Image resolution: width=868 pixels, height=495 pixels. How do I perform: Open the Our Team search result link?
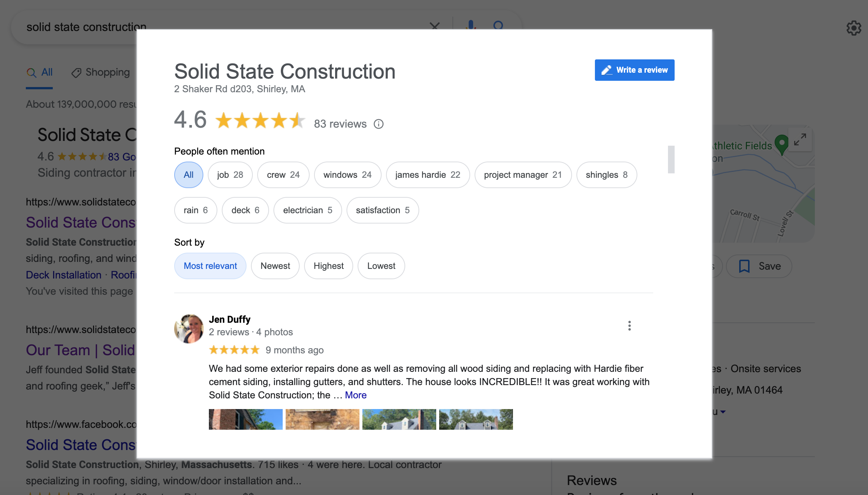pyautogui.click(x=80, y=350)
